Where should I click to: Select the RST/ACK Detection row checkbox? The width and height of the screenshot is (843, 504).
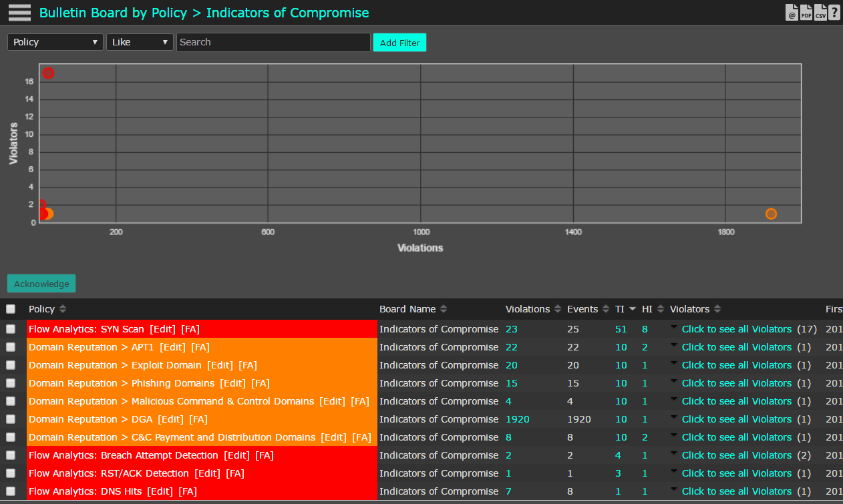tap(11, 473)
